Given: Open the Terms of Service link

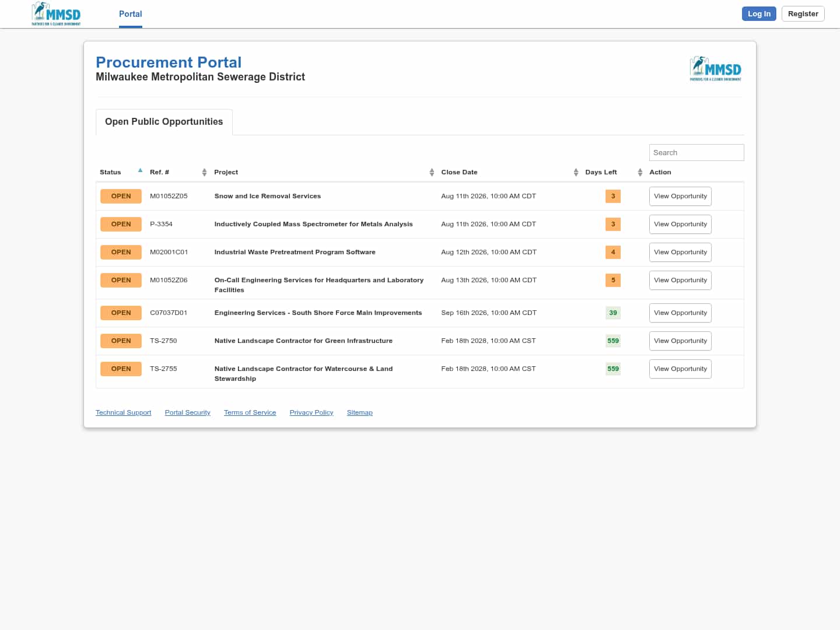Looking at the screenshot, I should point(250,412).
